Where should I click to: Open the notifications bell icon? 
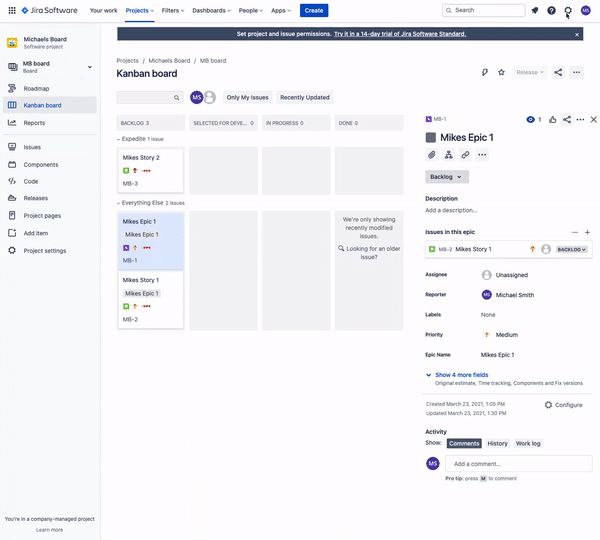point(534,10)
